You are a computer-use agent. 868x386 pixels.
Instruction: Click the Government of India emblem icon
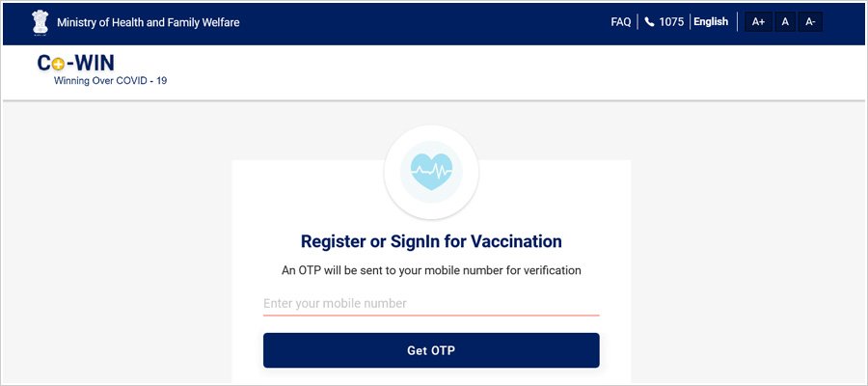pos(41,23)
